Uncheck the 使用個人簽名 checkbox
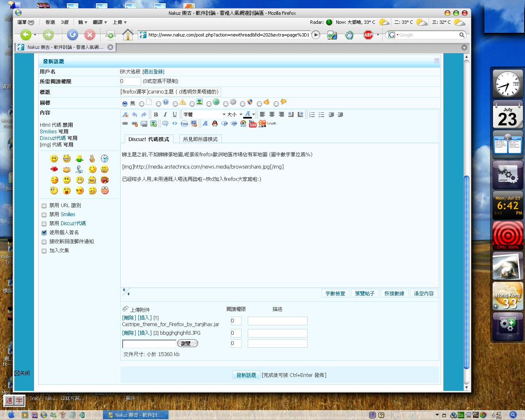525x420 pixels. pyautogui.click(x=44, y=233)
